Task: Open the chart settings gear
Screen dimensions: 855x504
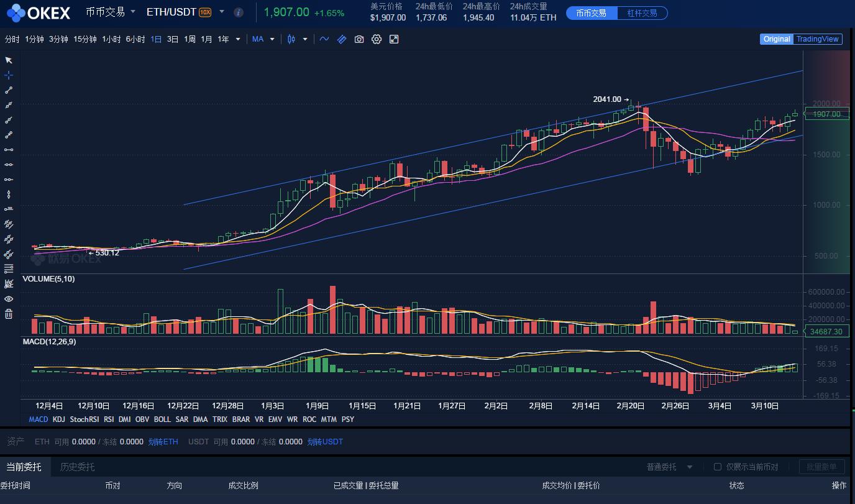Action: tap(377, 39)
